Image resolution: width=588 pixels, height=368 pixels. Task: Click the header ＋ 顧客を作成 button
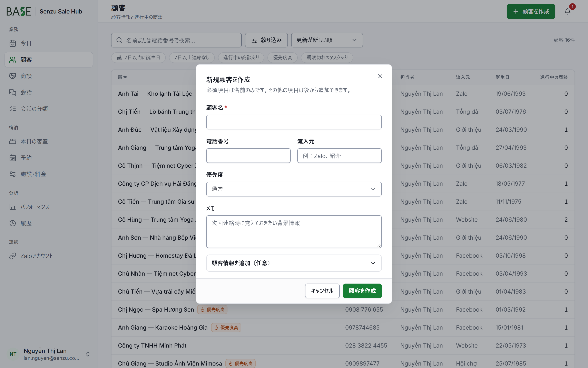(x=531, y=11)
